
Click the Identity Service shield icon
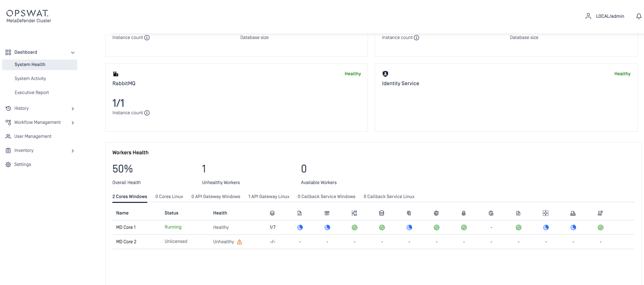click(x=385, y=74)
